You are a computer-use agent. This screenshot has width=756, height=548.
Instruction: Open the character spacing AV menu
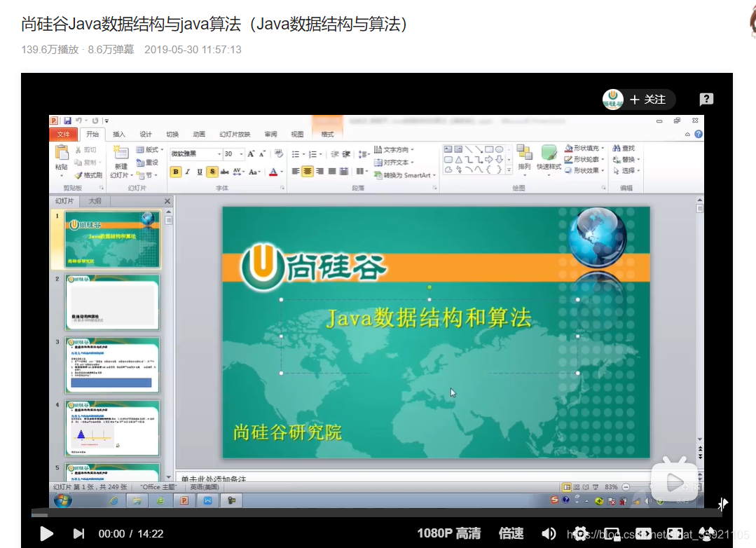point(238,172)
